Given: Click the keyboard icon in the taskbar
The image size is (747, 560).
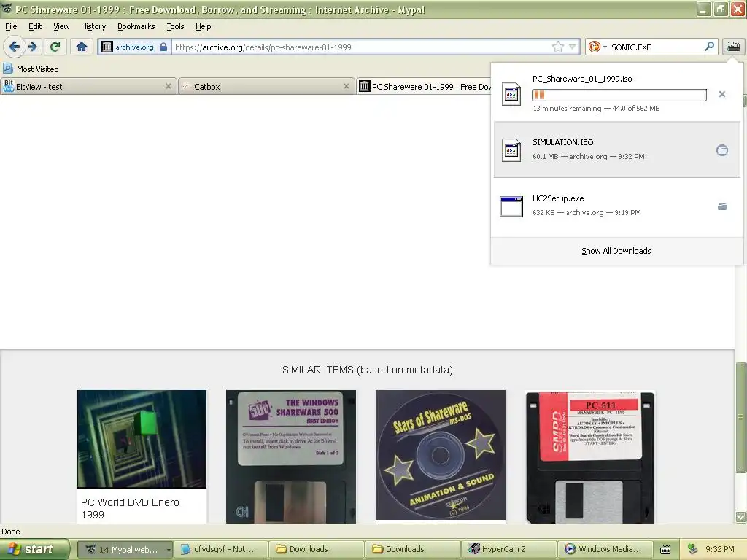Looking at the screenshot, I should [x=665, y=550].
